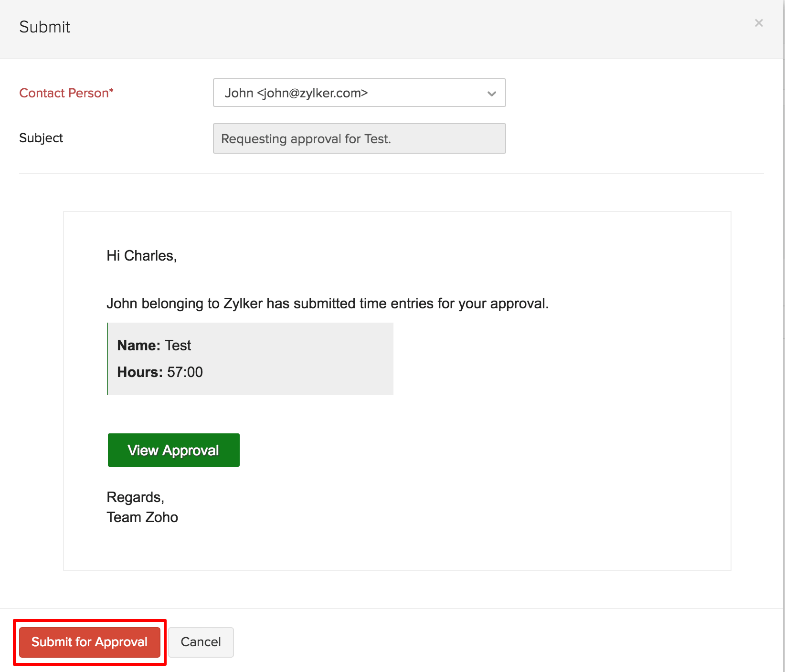
Task: Click the green bar beside details box
Action: click(107, 358)
